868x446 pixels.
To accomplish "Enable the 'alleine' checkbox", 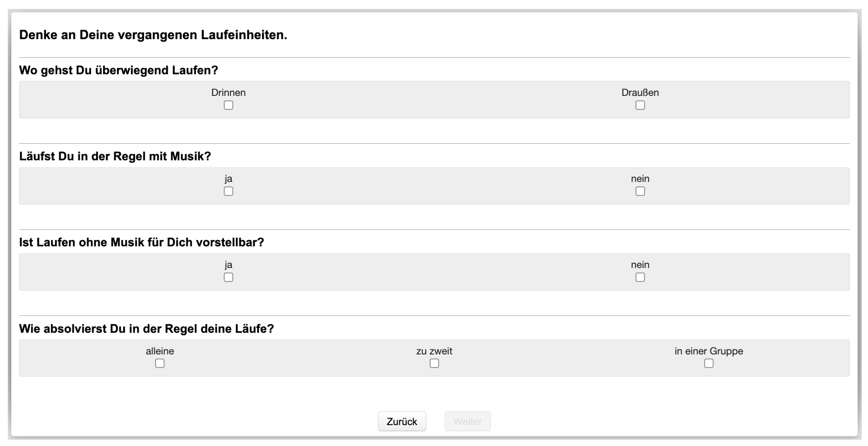I will [160, 363].
